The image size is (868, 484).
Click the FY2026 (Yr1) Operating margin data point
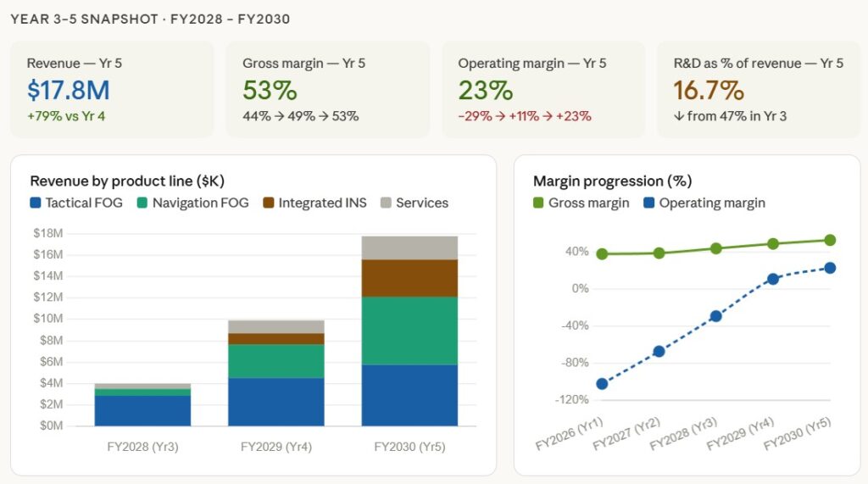pyautogui.click(x=603, y=384)
